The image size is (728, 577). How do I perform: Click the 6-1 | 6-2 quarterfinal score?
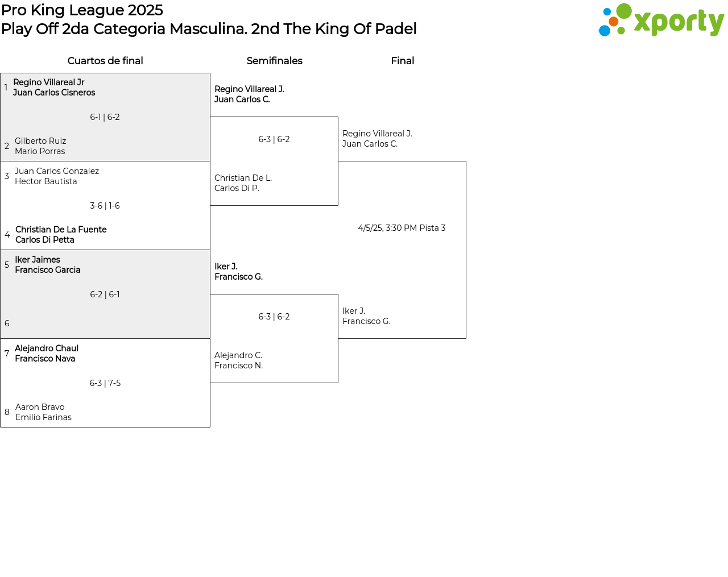tap(105, 117)
